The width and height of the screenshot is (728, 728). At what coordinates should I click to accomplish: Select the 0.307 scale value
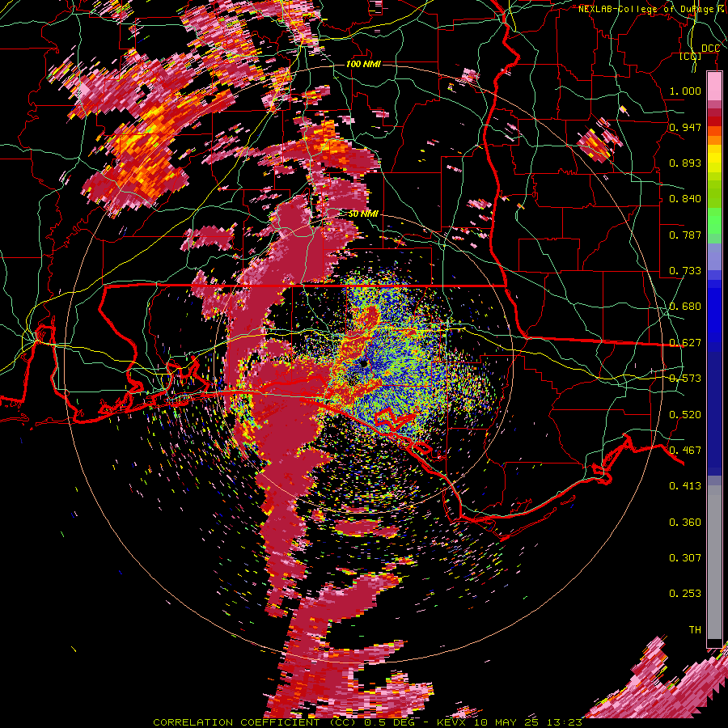coord(685,558)
